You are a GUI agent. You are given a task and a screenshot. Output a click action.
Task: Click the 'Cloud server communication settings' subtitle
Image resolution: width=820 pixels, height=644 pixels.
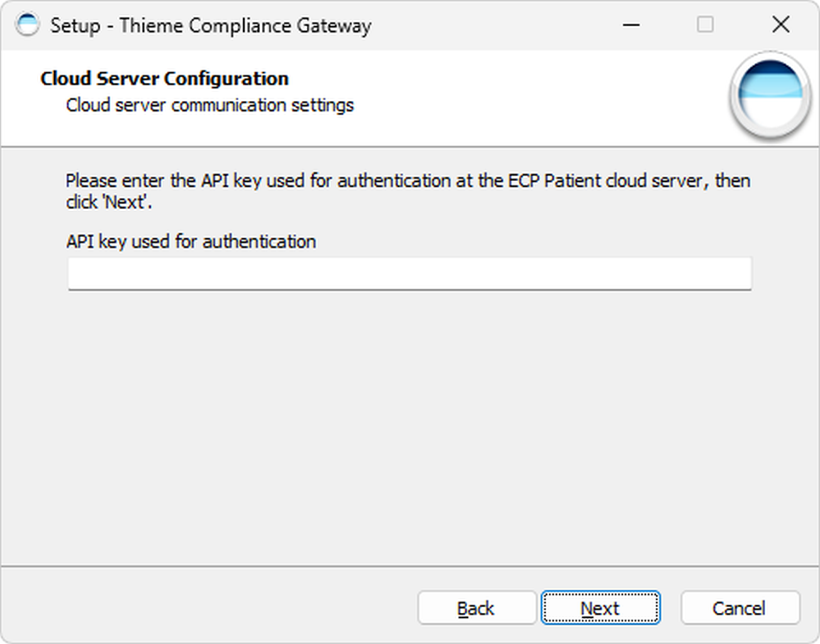[210, 105]
